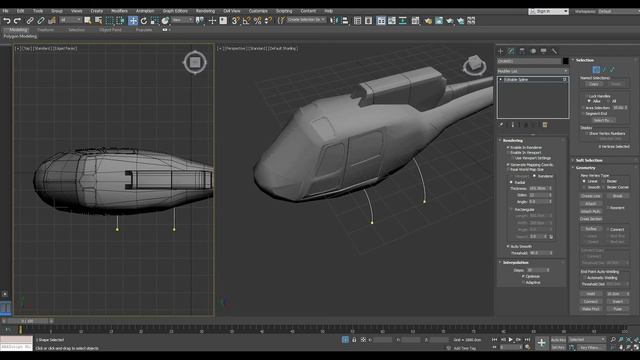Click the Play Animation button
Screen dimensions: 640x360
tap(511, 340)
